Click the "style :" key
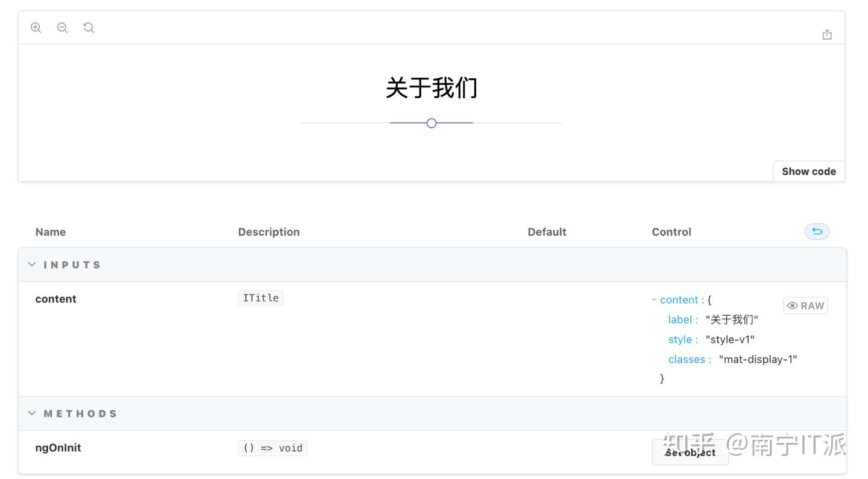 coord(683,339)
